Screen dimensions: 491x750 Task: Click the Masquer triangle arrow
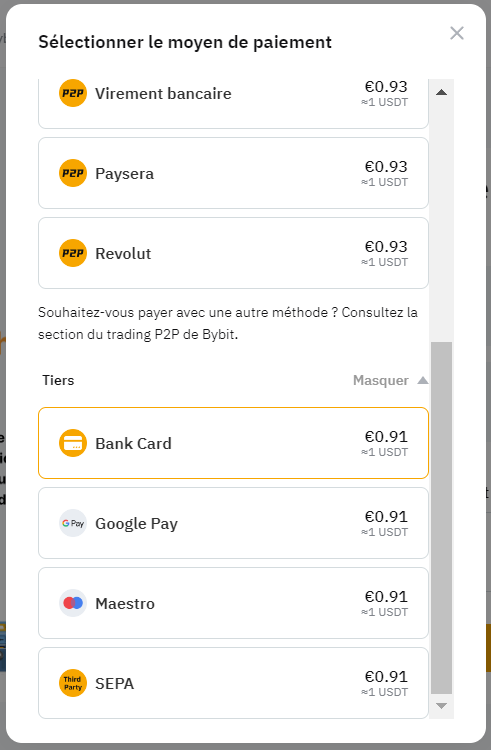(x=423, y=380)
